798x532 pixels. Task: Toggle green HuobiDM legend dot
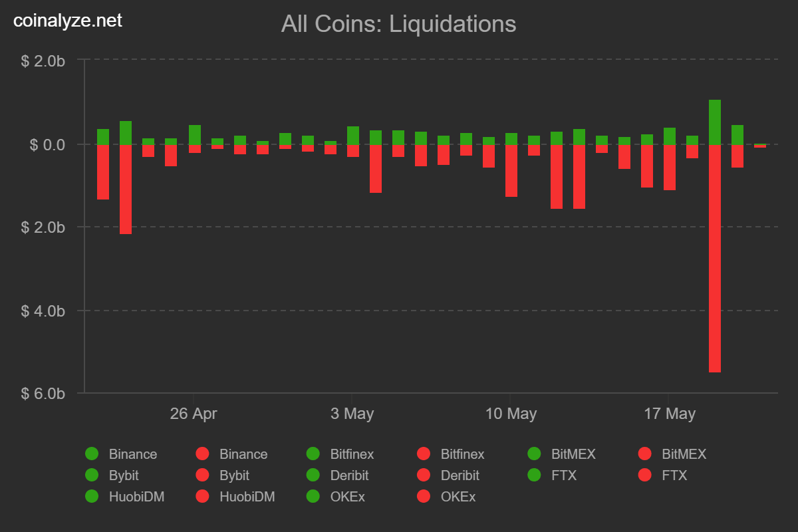pyautogui.click(x=92, y=496)
